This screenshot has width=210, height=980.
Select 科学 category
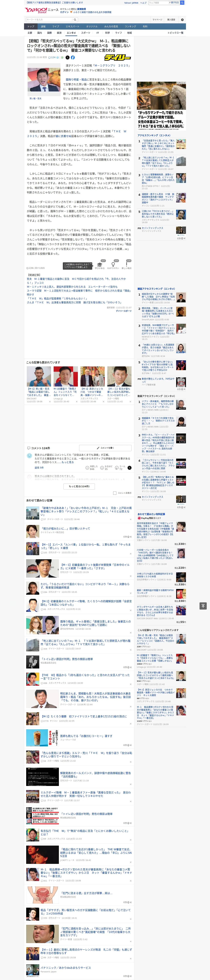pos(107,33)
